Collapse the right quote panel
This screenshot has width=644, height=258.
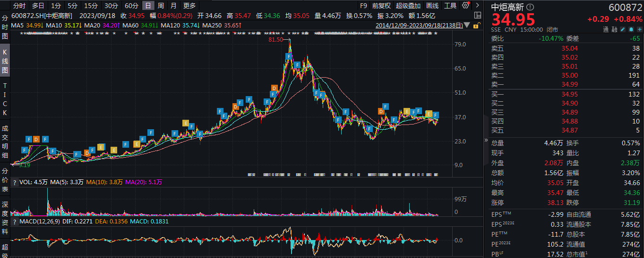tap(486, 141)
